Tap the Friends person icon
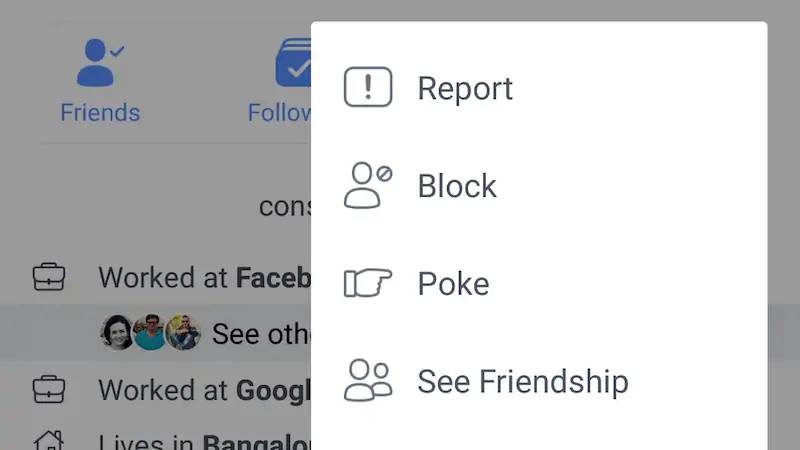Screen dimensions: 800x450 coord(99,62)
